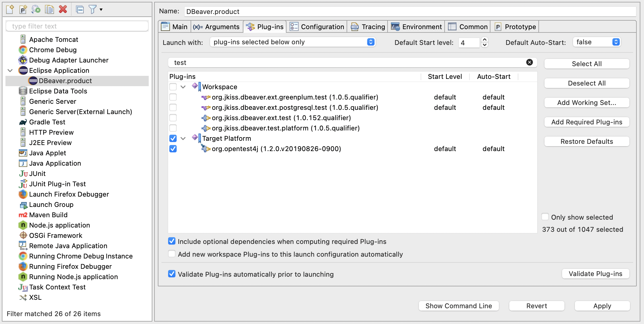Select the Generic Server entry
This screenshot has height=324, width=644.
coord(53,101)
